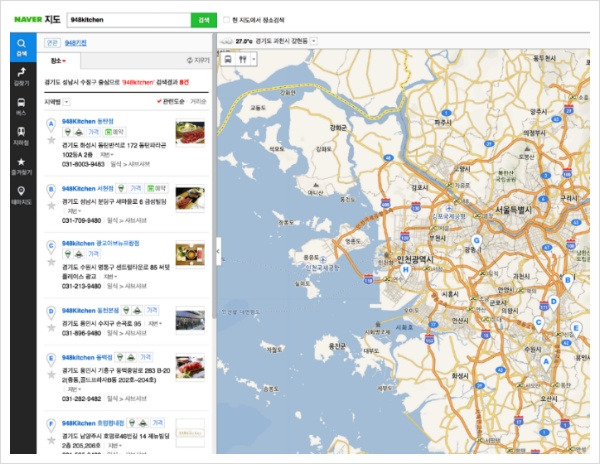This screenshot has height=464, width=600.
Task: Open food photo thumbnail for result A
Action: (190, 132)
